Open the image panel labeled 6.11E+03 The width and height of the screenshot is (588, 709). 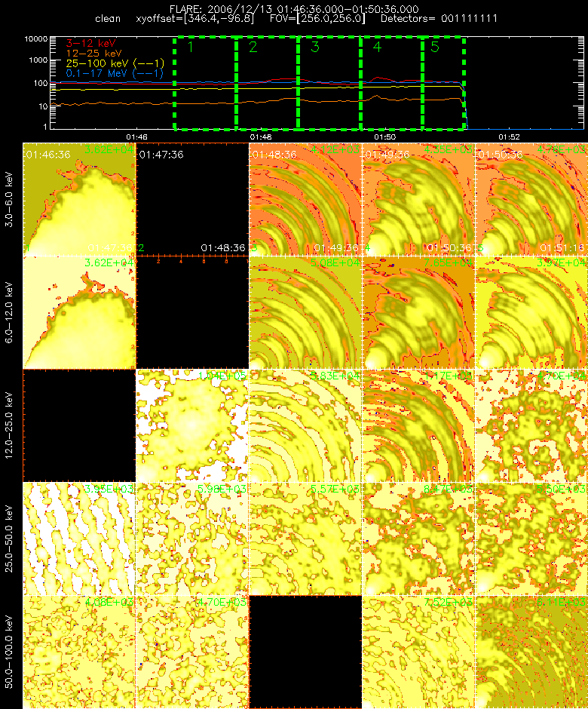tap(531, 652)
